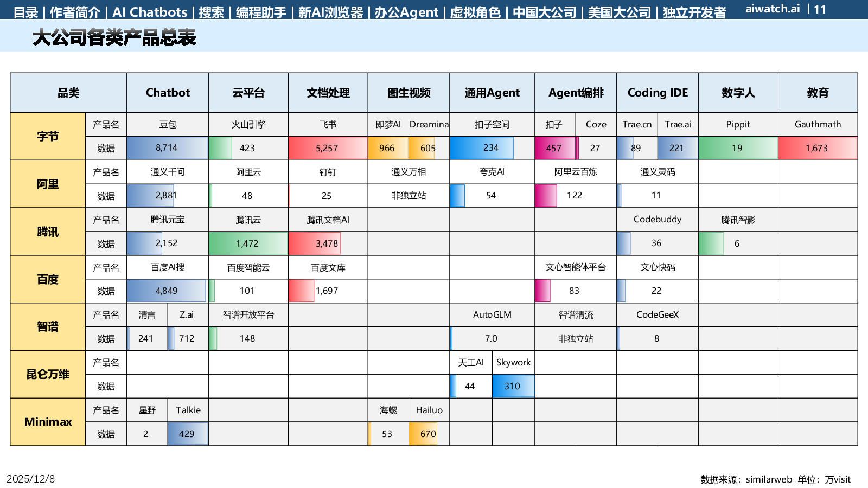Viewport: 868px width, 488px height.
Task: Select the 编程助手 navigation item
Action: [261, 12]
